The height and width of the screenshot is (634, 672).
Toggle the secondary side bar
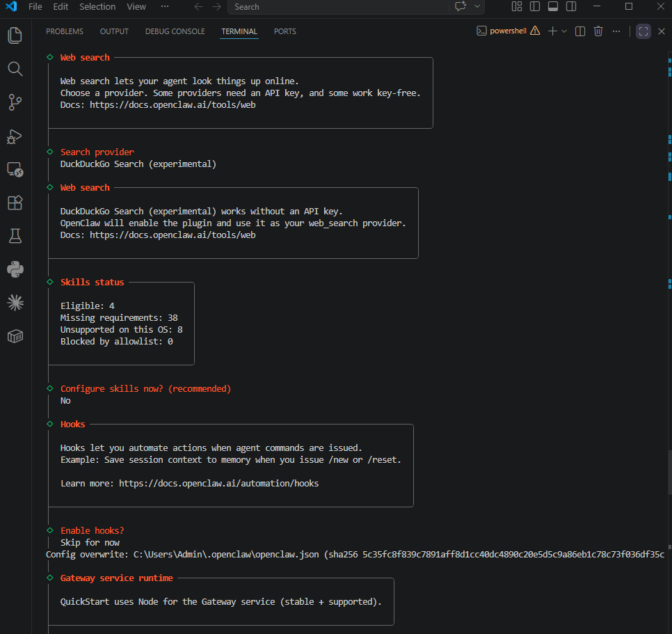[571, 6]
